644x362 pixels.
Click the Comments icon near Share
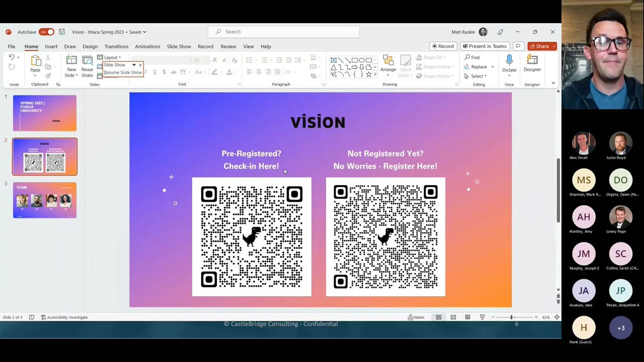point(518,46)
